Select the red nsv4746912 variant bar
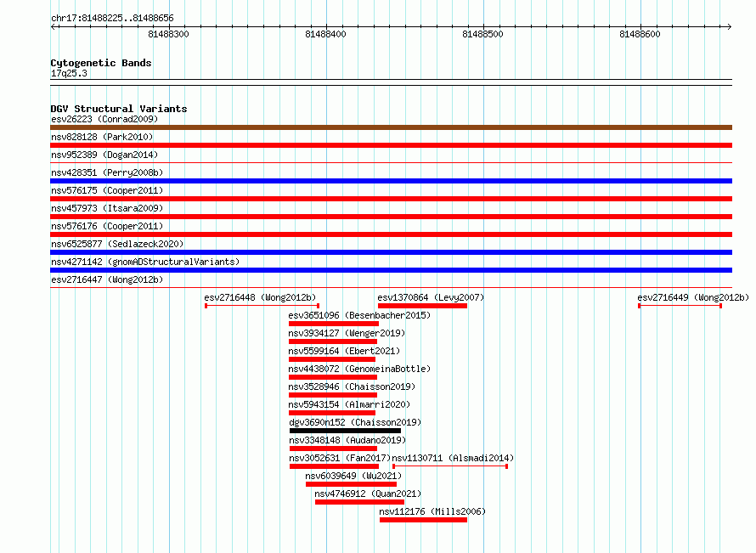 pyautogui.click(x=359, y=502)
